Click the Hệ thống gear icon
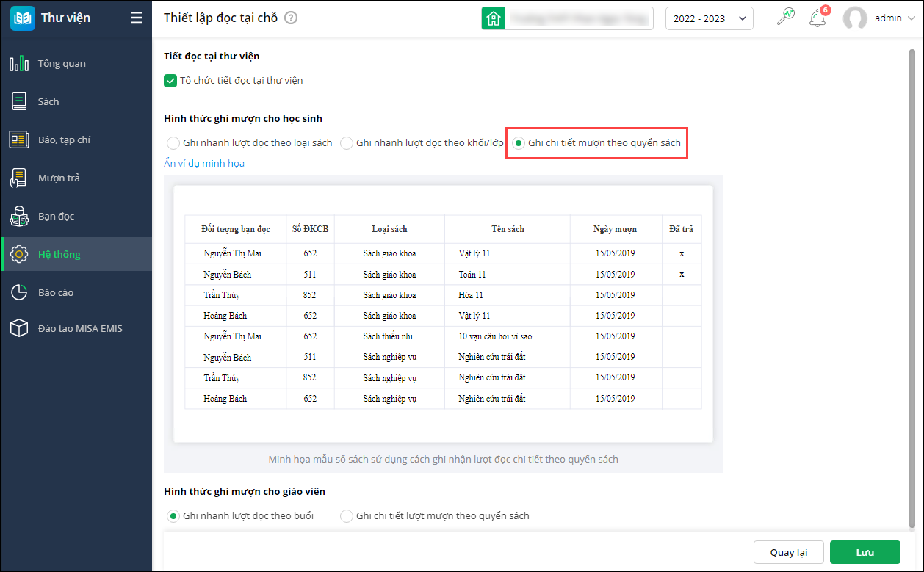The width and height of the screenshot is (924, 572). pos(19,254)
